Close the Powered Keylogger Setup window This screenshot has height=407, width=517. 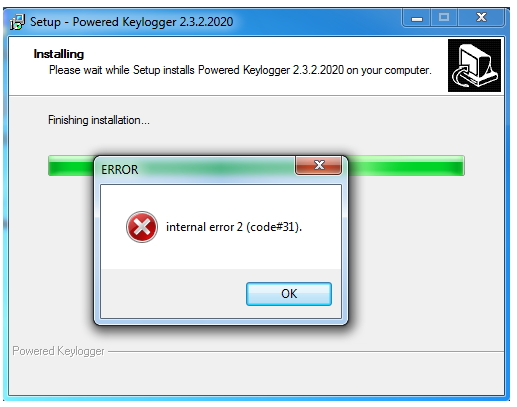pyautogui.click(x=481, y=18)
